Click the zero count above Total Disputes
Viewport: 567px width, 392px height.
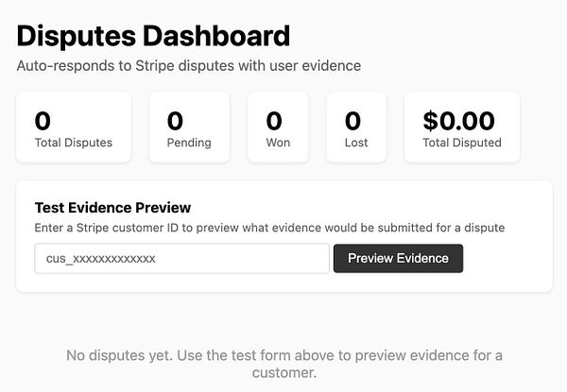point(43,121)
